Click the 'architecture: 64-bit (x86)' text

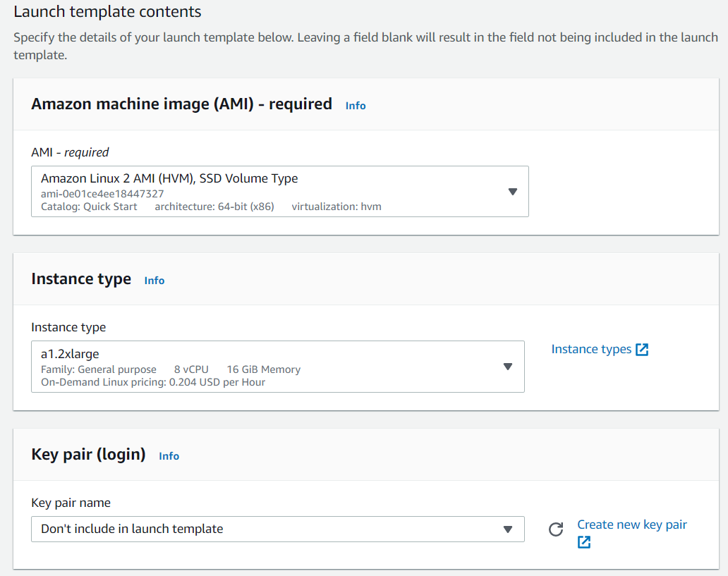(214, 207)
